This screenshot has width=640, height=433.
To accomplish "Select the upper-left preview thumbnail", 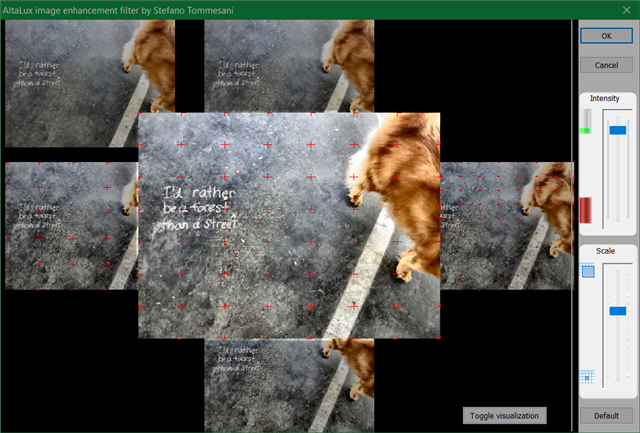I will 90,83.
